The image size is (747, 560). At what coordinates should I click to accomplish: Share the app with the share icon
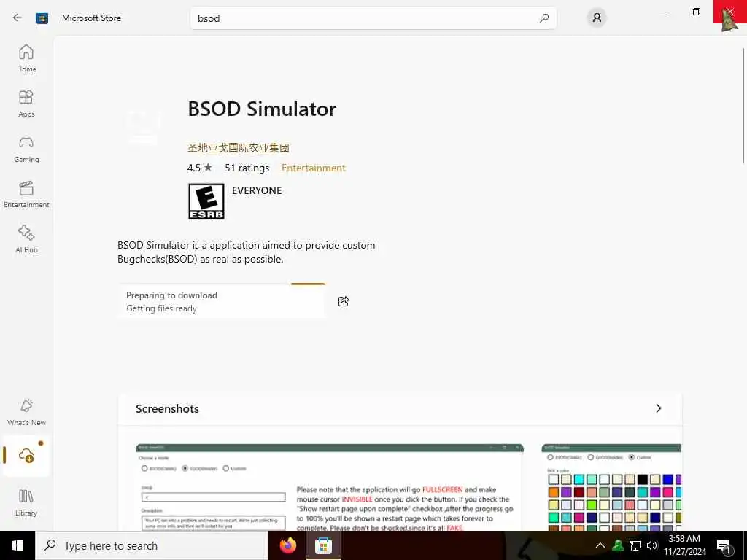click(344, 301)
